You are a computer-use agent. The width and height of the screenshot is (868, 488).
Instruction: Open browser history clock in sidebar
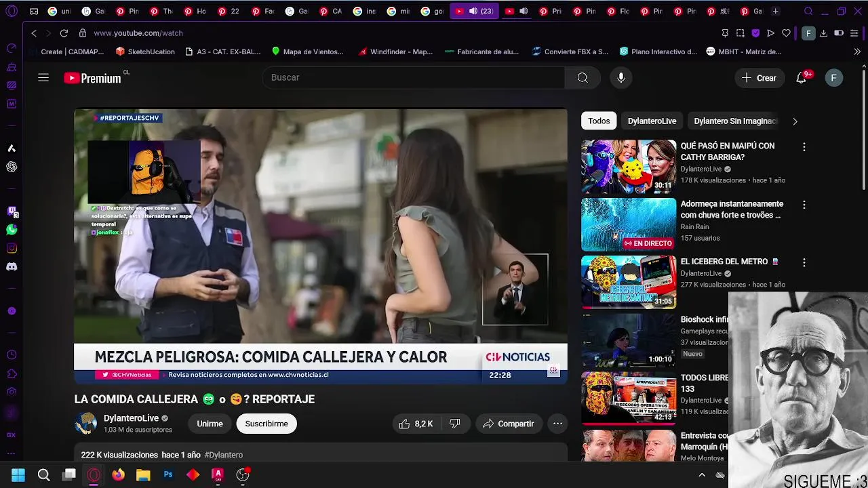12,355
